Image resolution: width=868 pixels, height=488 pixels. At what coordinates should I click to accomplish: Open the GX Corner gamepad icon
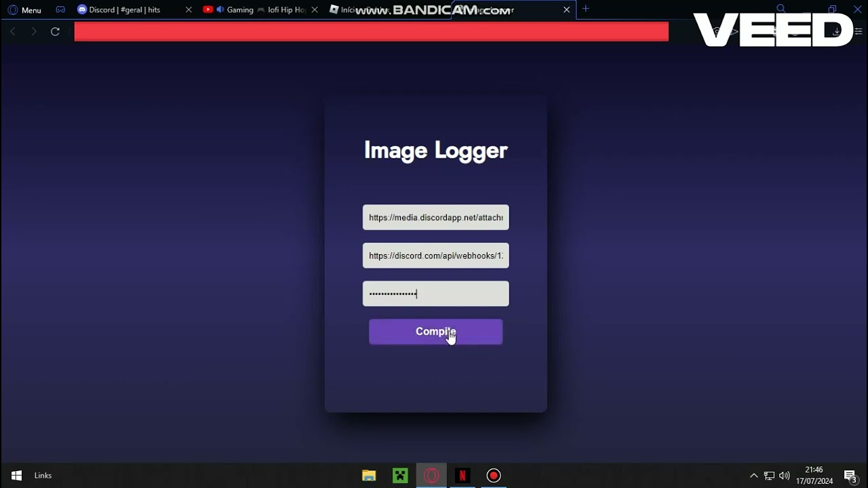[x=60, y=9]
